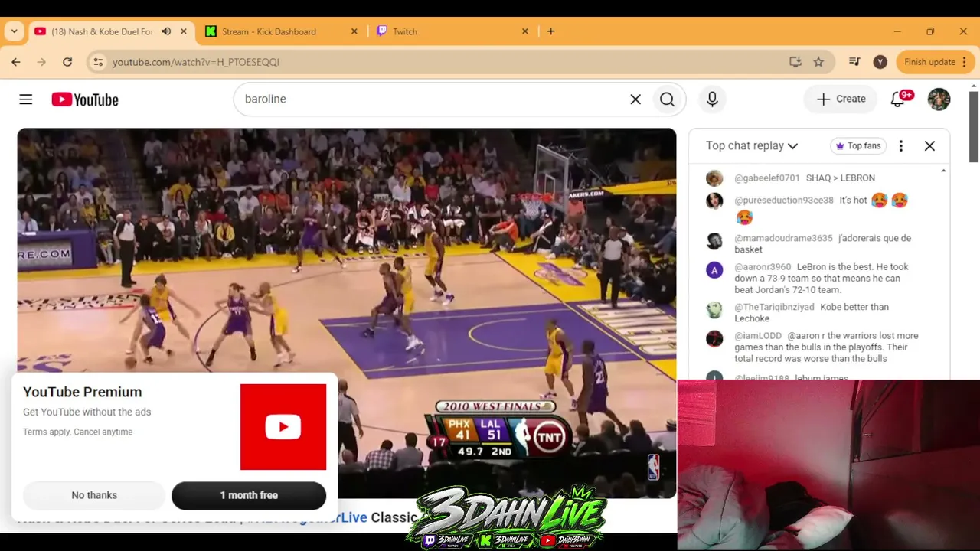
Task: View site information for youtube.com
Action: click(98, 62)
